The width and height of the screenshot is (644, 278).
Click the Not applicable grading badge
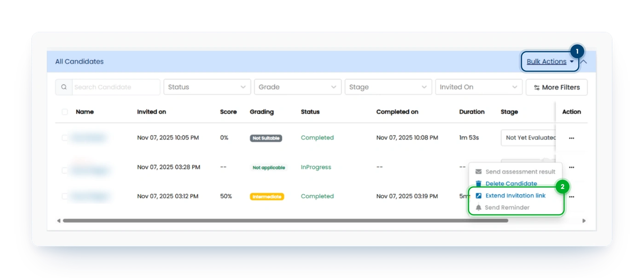pyautogui.click(x=269, y=168)
